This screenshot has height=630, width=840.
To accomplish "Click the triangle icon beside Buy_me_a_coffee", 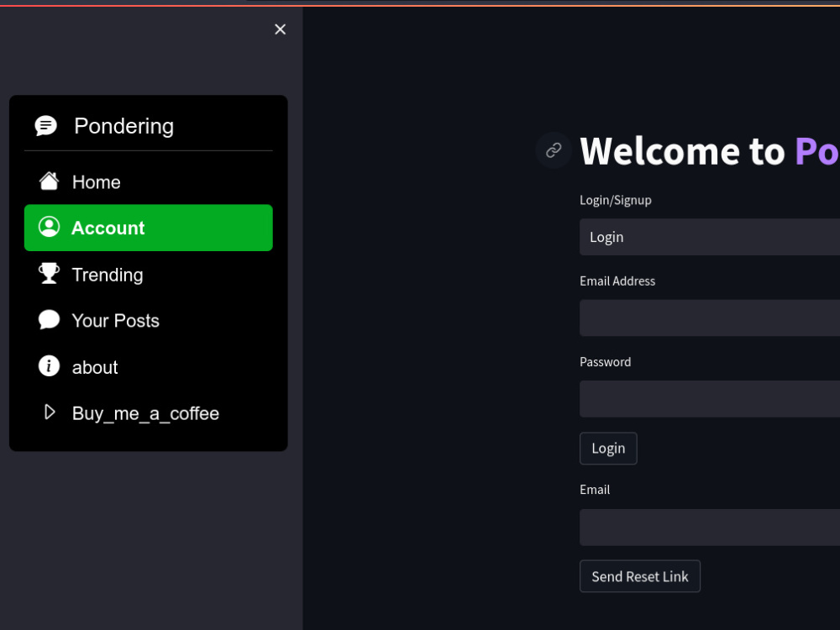I will pyautogui.click(x=50, y=412).
